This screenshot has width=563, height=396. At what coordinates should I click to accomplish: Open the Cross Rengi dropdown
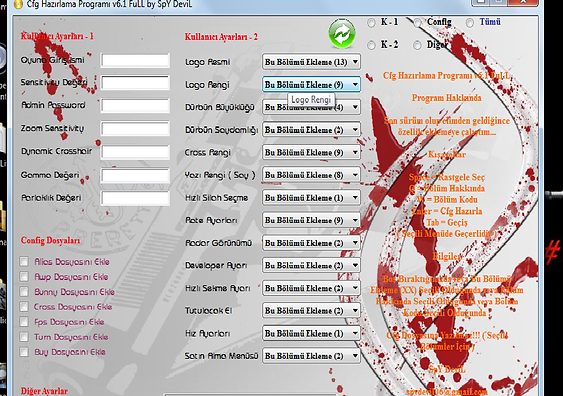coord(311,153)
